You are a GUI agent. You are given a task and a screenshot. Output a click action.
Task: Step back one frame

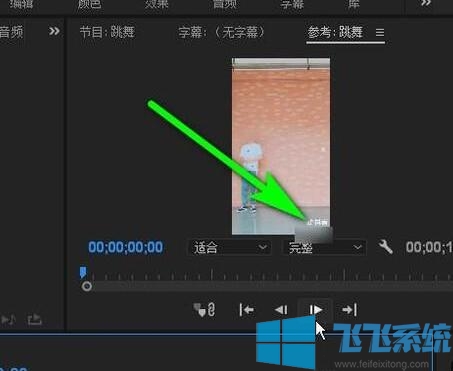pos(281,310)
